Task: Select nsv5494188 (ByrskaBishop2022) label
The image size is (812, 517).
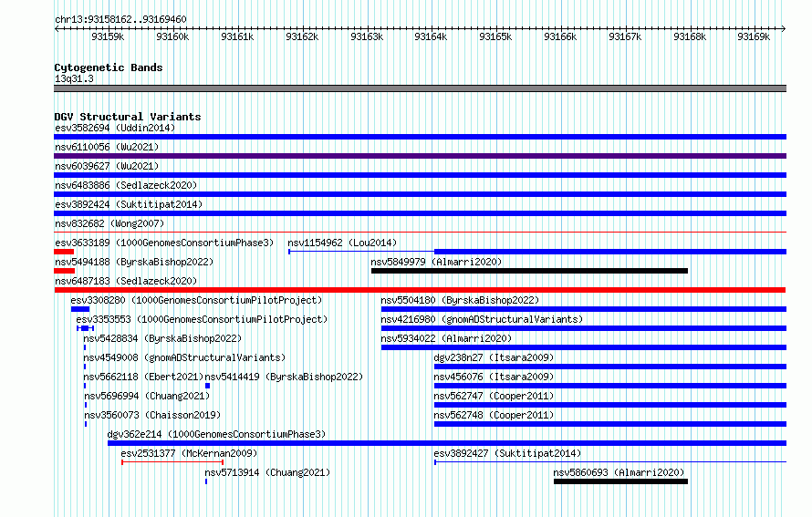Action: pyautogui.click(x=134, y=262)
